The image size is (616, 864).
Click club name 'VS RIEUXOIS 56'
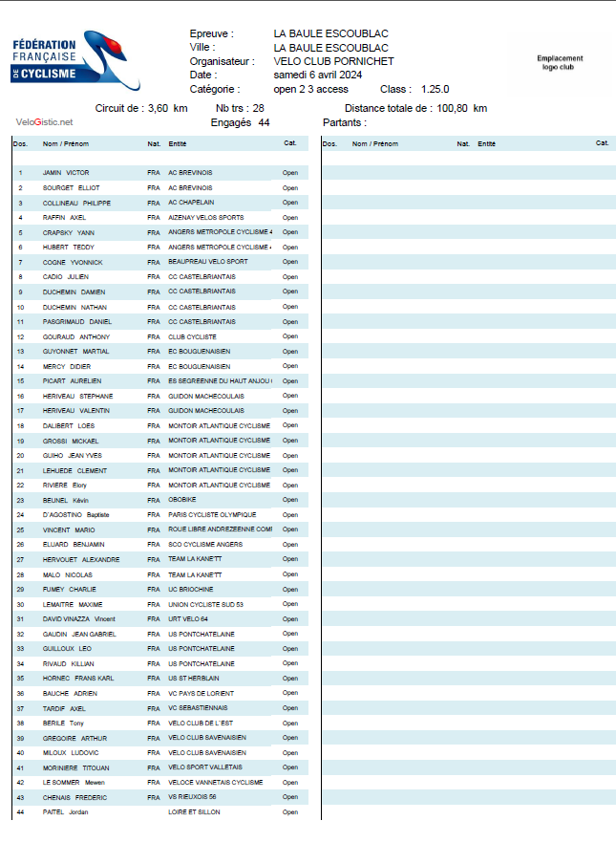(192, 797)
